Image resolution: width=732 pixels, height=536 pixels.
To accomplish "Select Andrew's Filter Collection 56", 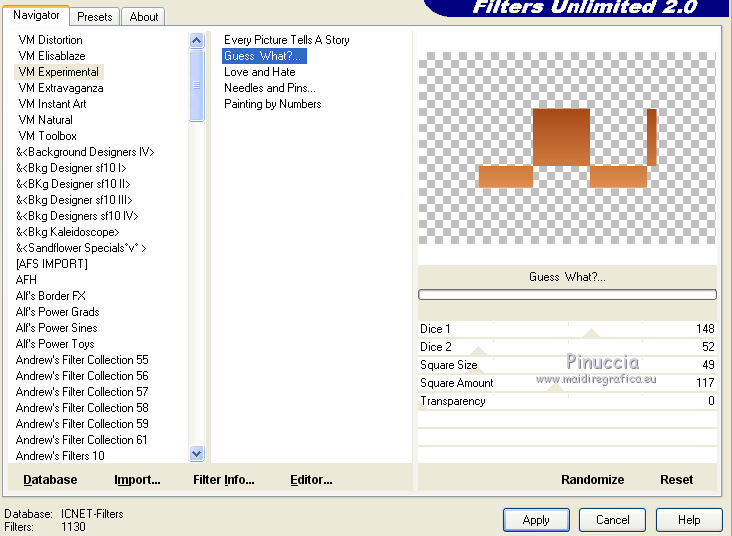I will (82, 375).
